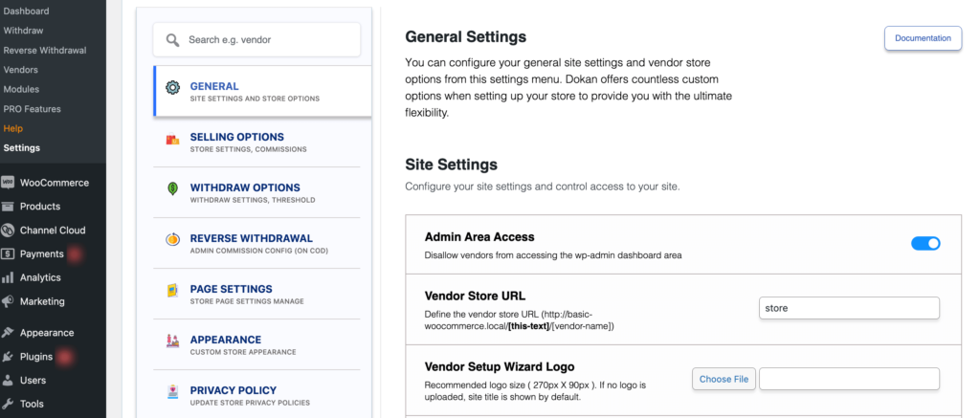Click the Channel Cloud sidebar icon
Image resolution: width=980 pixels, height=418 pixels.
click(8, 230)
